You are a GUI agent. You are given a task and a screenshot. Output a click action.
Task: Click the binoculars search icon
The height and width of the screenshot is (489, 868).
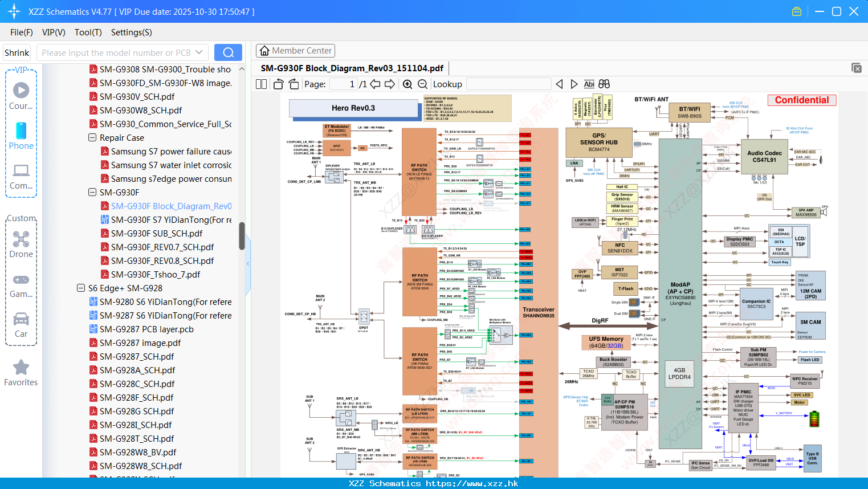coord(604,84)
